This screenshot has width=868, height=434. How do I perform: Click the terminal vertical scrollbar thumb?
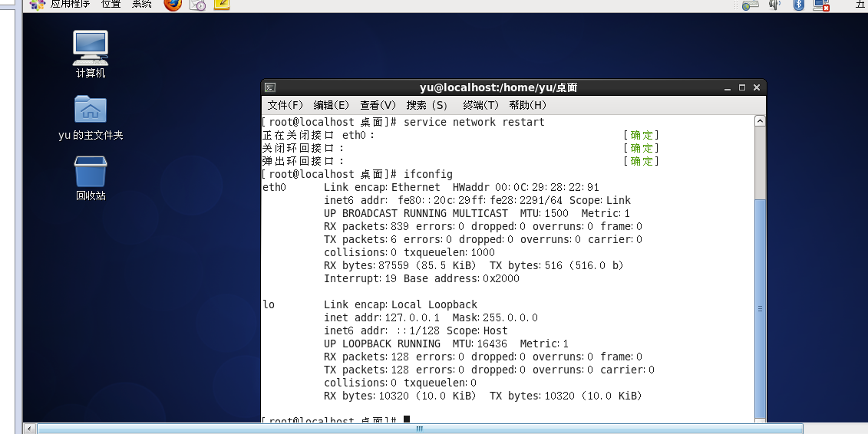tap(760, 308)
